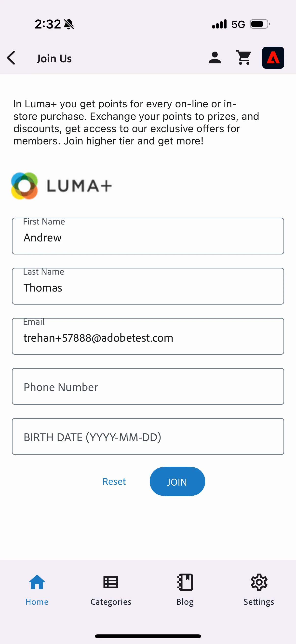Tap the Home house icon
The height and width of the screenshot is (644, 296).
click(37, 582)
